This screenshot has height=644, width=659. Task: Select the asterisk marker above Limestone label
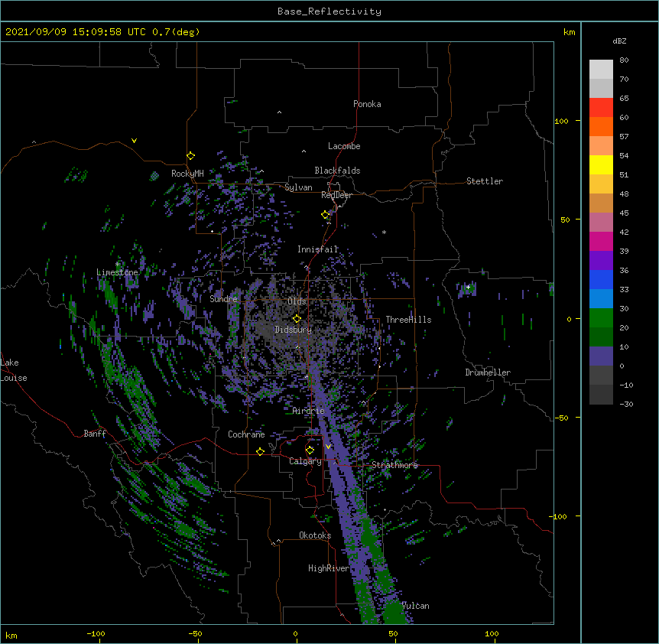(118, 265)
